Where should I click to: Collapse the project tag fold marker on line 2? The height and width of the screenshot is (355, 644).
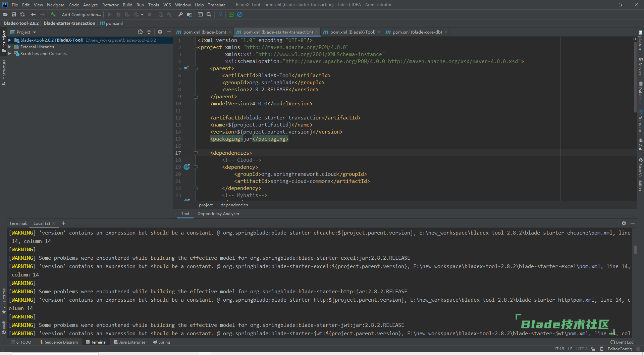pos(196,47)
